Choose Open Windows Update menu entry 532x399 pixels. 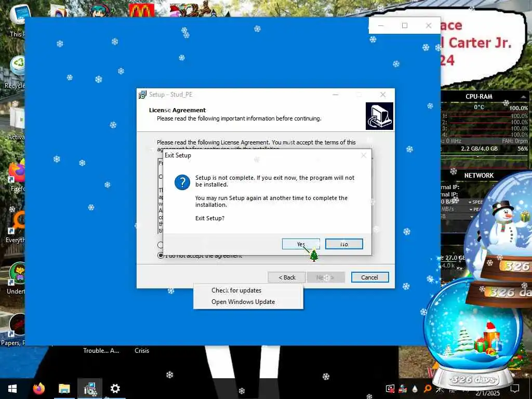coord(243,302)
